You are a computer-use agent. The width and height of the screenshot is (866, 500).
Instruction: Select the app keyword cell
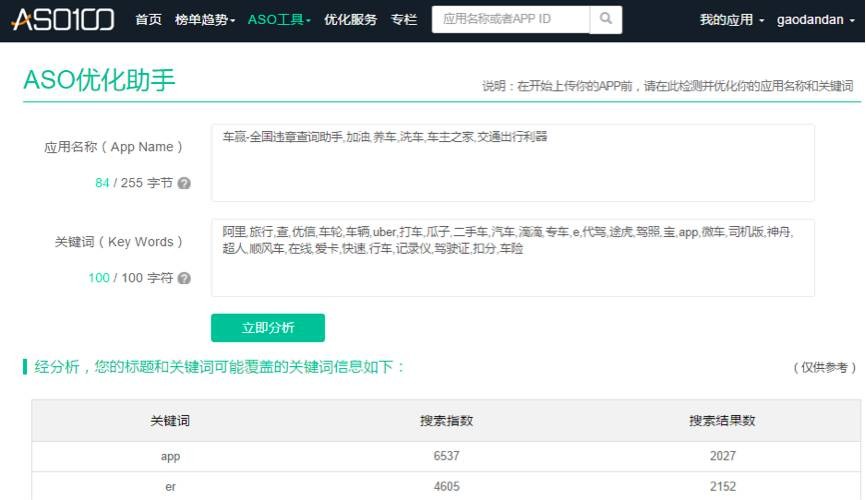tap(170, 456)
